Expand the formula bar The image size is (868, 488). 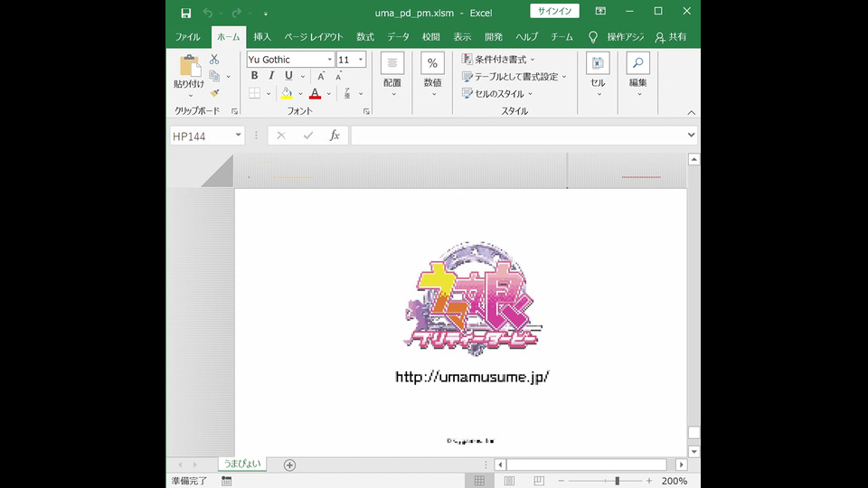[x=691, y=135]
